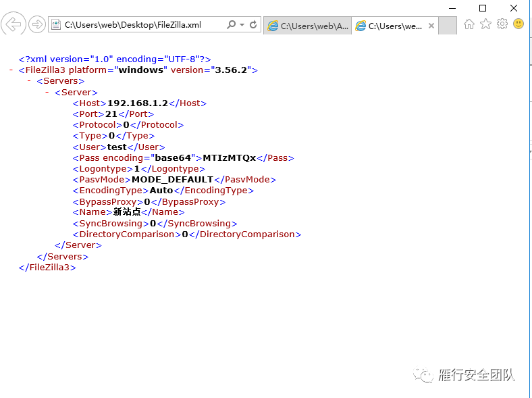Click the opening <SyncBrowsing> tag
The width and height of the screenshot is (532, 398).
[x=111, y=224]
